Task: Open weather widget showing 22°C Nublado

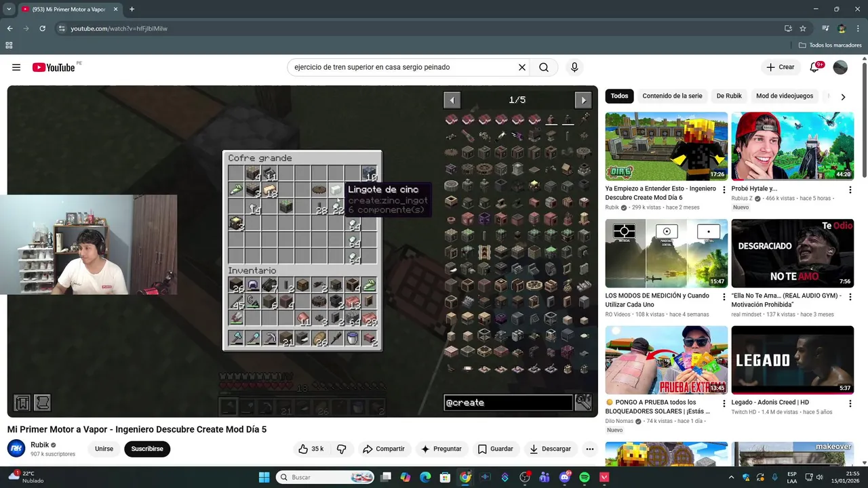Action: pyautogui.click(x=26, y=476)
